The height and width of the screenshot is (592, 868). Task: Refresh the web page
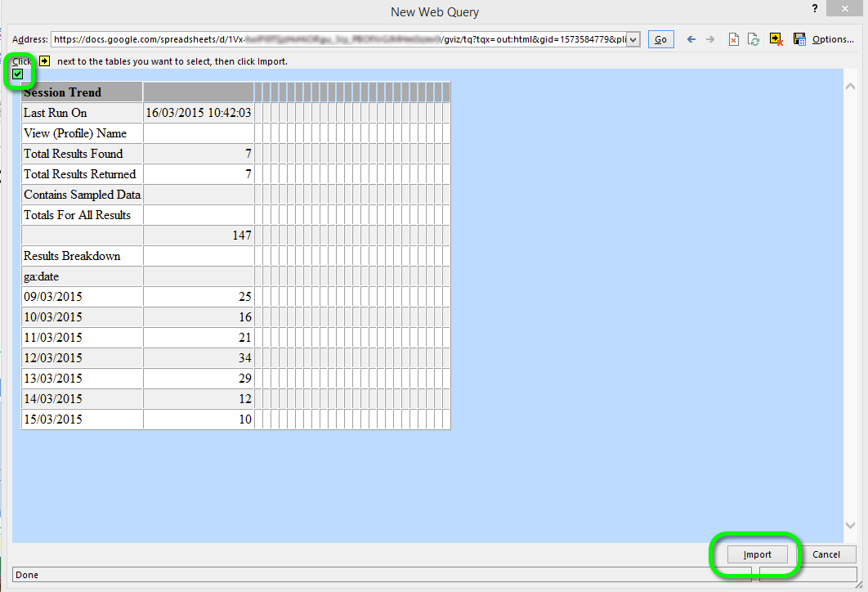pyautogui.click(x=754, y=39)
